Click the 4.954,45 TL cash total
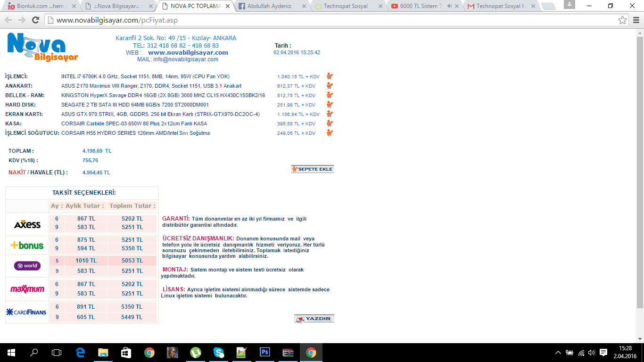Screen dimensions: 644x362 (96, 173)
